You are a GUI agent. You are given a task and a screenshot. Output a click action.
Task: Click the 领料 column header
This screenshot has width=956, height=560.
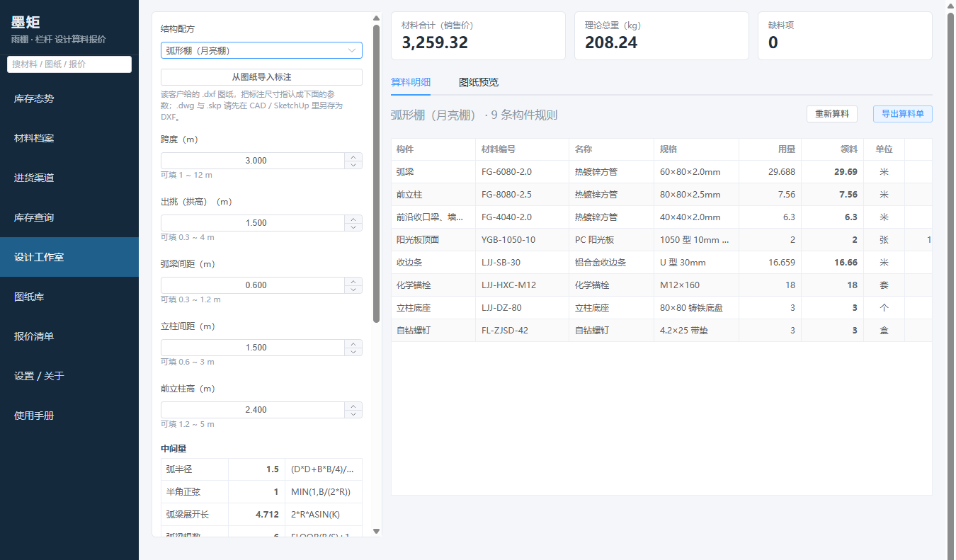tap(832, 149)
